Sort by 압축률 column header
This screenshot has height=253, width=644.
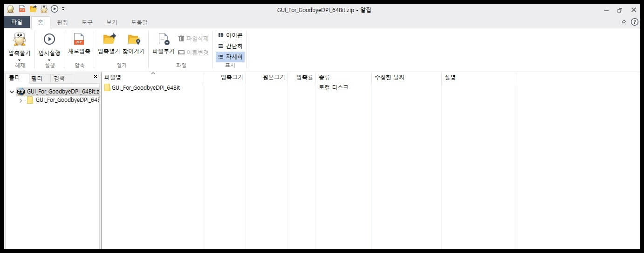[302, 77]
